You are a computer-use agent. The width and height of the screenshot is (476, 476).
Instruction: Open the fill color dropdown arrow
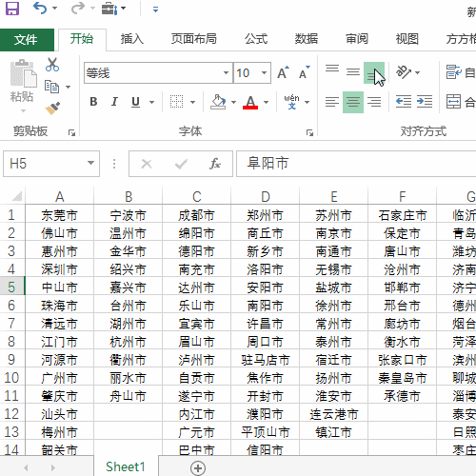[233, 102]
